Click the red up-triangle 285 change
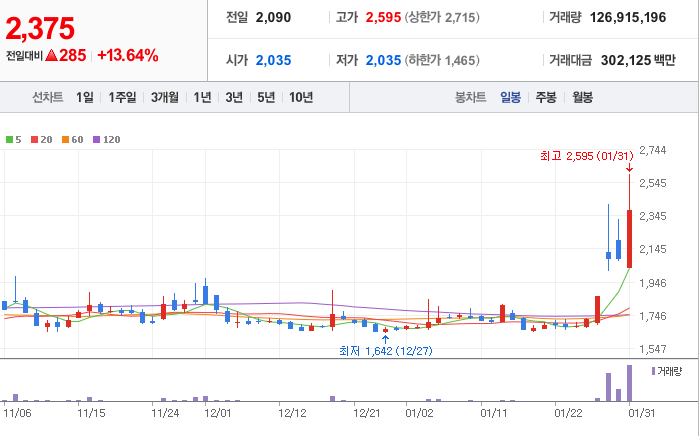Viewport: 700px width, 436px height. (66, 55)
